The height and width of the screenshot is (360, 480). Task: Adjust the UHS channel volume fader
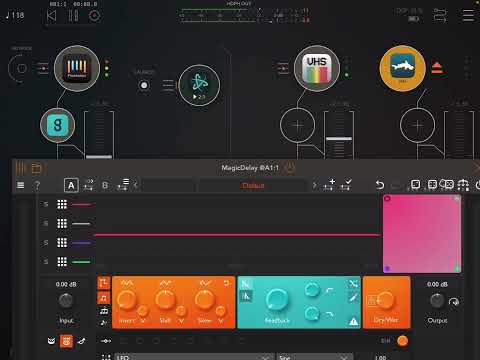[339, 139]
